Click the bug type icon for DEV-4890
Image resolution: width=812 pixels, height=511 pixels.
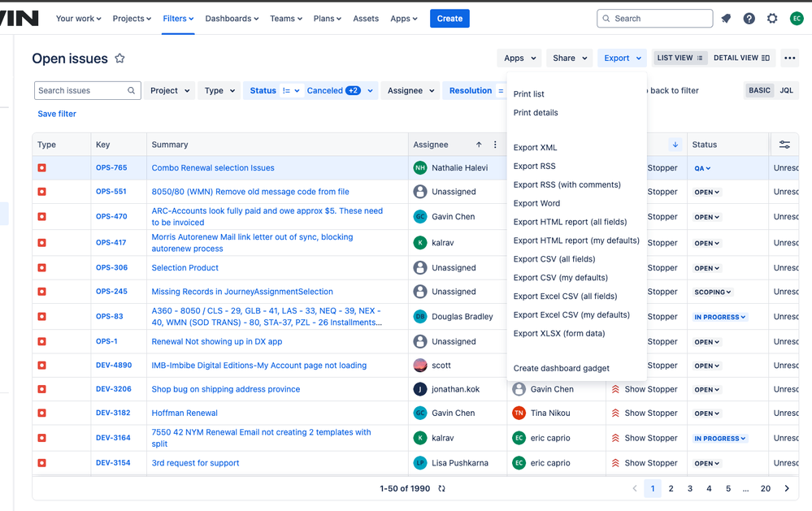[x=42, y=365]
